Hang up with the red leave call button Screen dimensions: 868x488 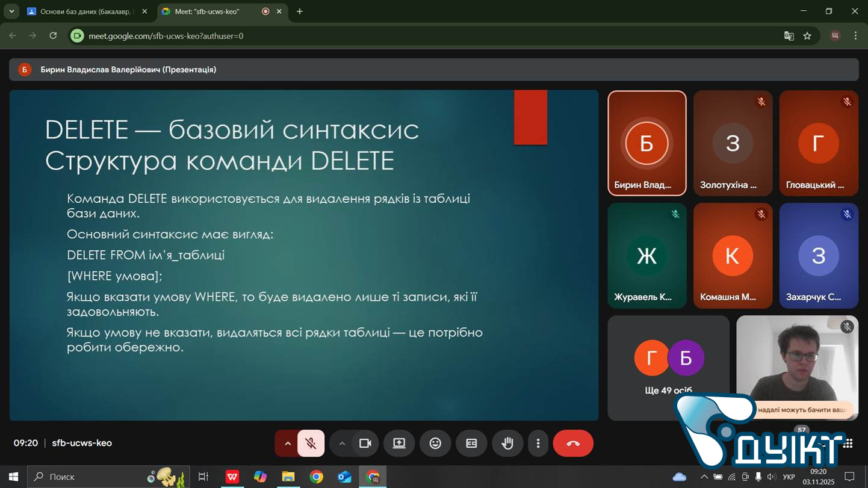[x=573, y=443]
